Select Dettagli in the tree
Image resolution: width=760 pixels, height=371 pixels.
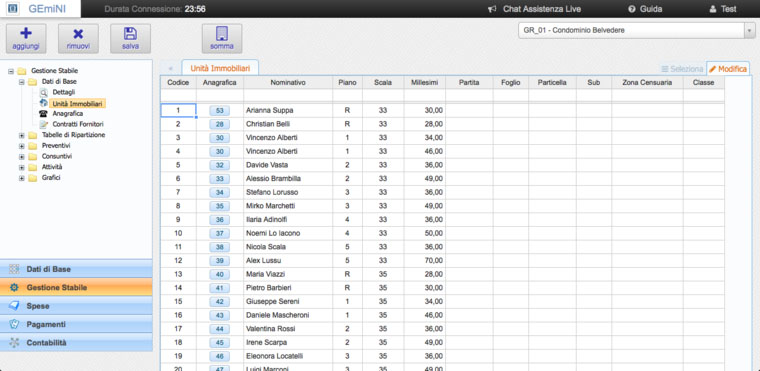(63, 92)
